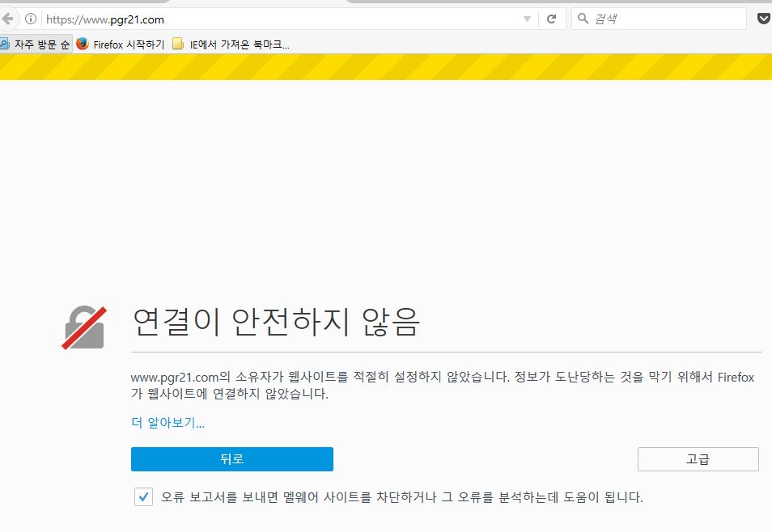Open Firefox 시작하기 bookmark

[x=121, y=44]
